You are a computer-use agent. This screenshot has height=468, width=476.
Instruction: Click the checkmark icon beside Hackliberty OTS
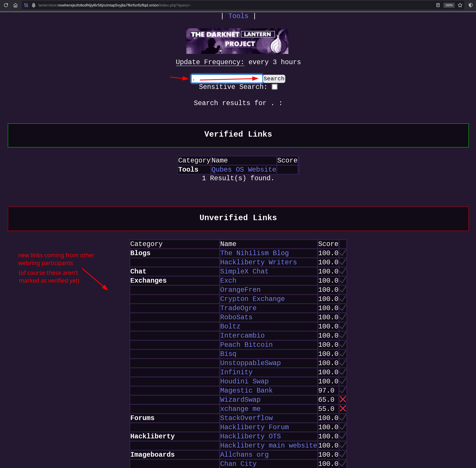pyautogui.click(x=343, y=436)
